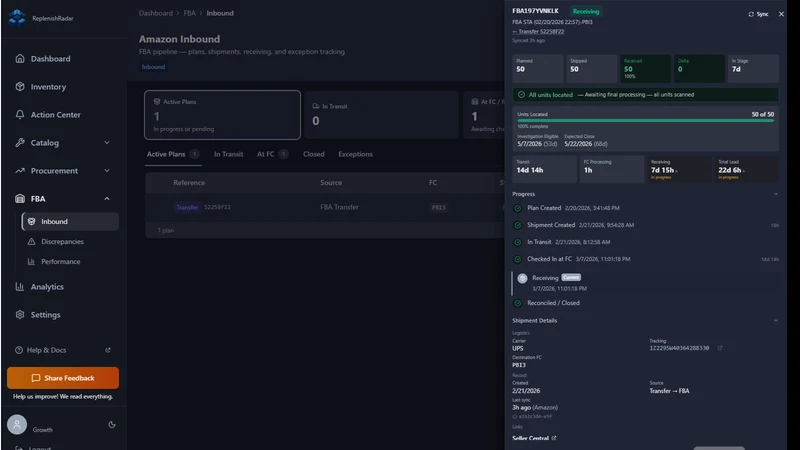Switch to the Active Plans tab
800x450 pixels.
coord(172,154)
